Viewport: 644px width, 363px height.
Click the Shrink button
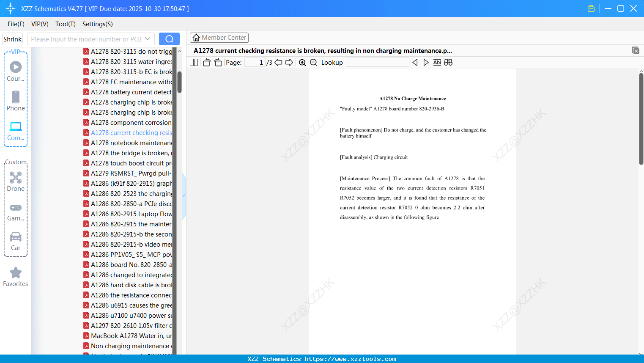point(13,39)
